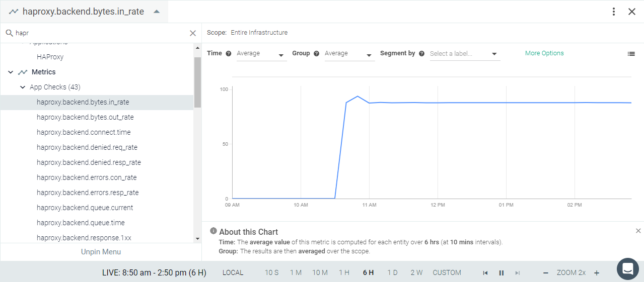Clear the search field text
Image resolution: width=644 pixels, height=282 pixels.
(193, 33)
